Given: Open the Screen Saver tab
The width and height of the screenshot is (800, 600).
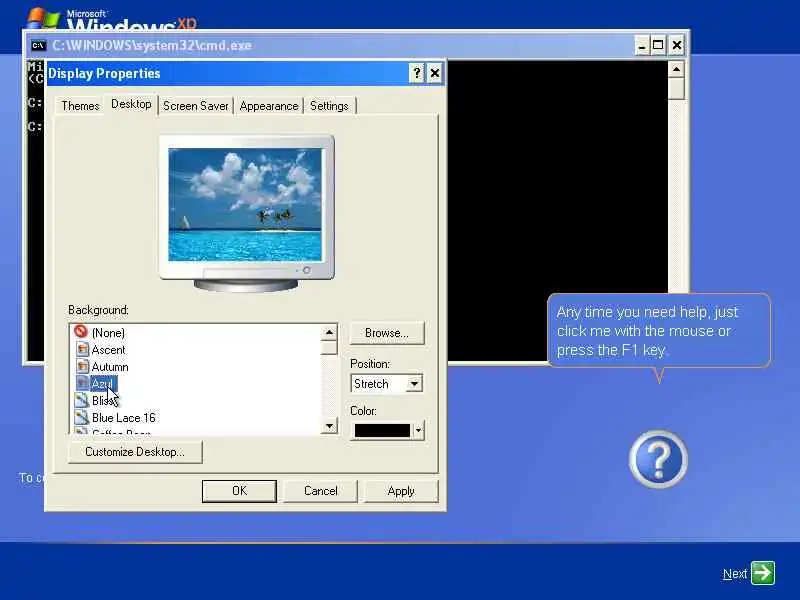Looking at the screenshot, I should (195, 106).
